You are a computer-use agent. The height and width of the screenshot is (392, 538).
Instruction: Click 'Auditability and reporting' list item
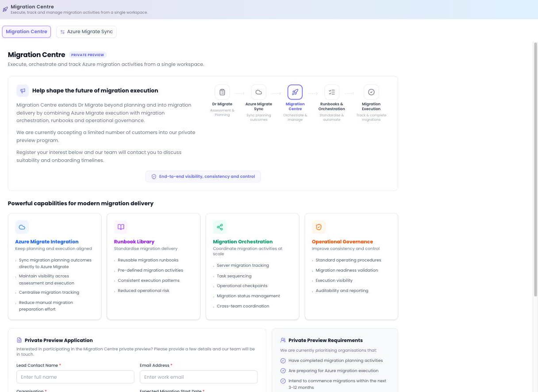click(342, 291)
